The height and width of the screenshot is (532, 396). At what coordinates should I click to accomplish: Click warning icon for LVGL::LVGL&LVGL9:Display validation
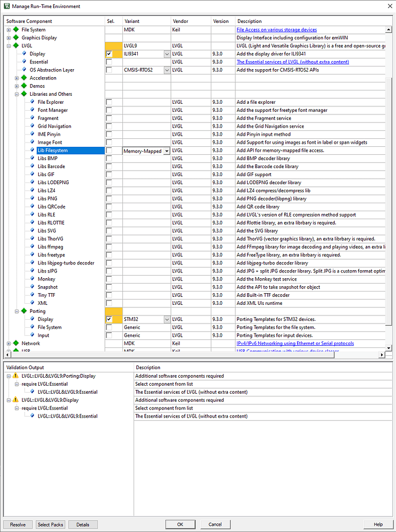15,400
